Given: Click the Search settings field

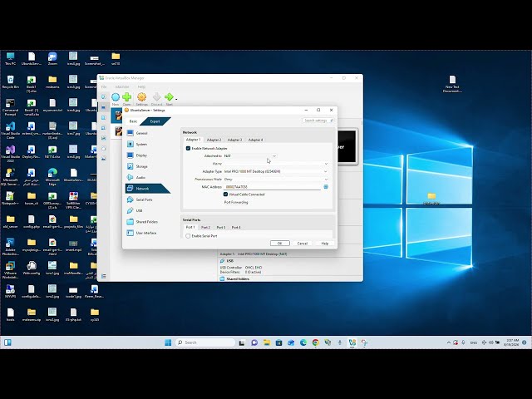Looking at the screenshot, I should coord(318,121).
